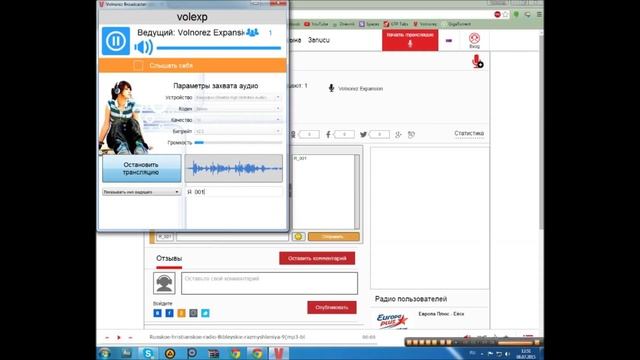Open the Записи tab on the web page
This screenshot has width=640, height=360.
(x=319, y=40)
